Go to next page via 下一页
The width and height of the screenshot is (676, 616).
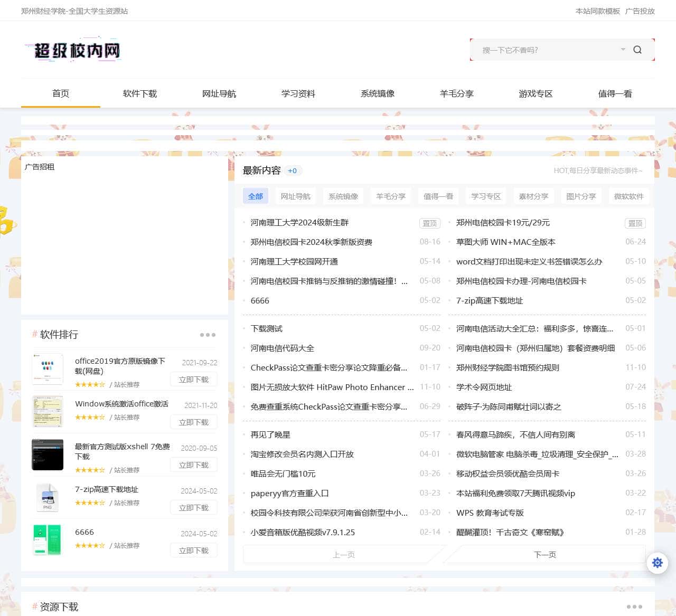pyautogui.click(x=544, y=554)
